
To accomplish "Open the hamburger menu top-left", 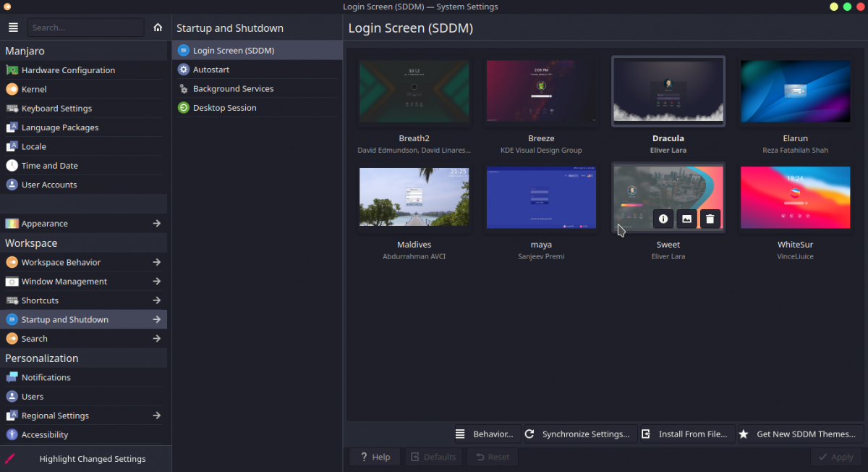I will (x=13, y=27).
